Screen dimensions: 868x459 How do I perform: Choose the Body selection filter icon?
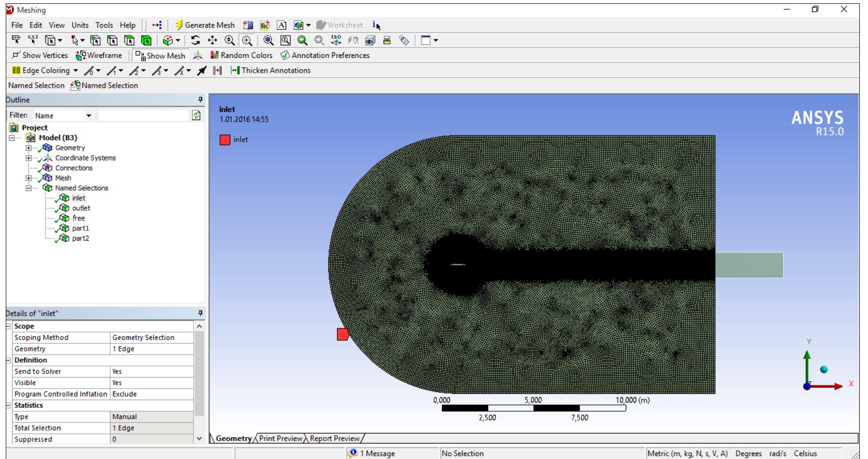click(145, 40)
